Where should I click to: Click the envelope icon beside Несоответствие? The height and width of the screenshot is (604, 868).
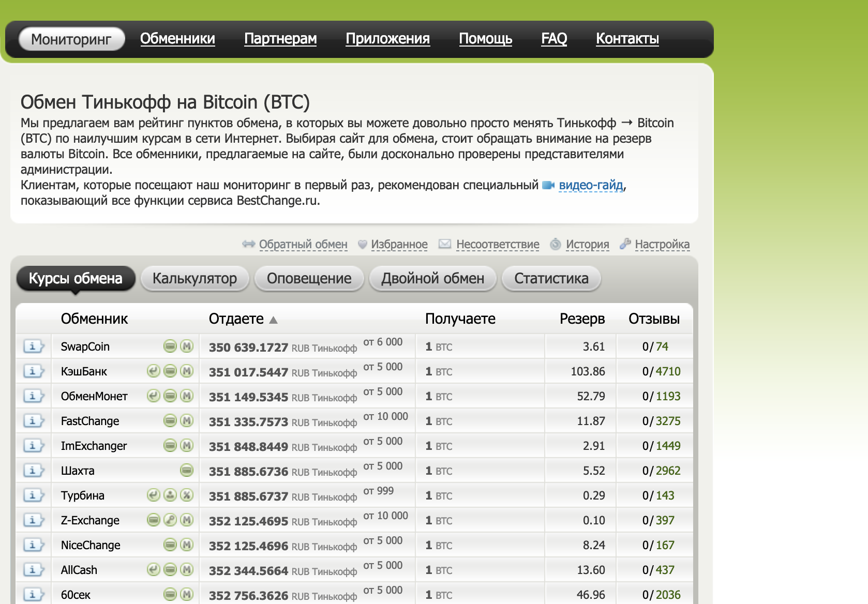coord(445,244)
